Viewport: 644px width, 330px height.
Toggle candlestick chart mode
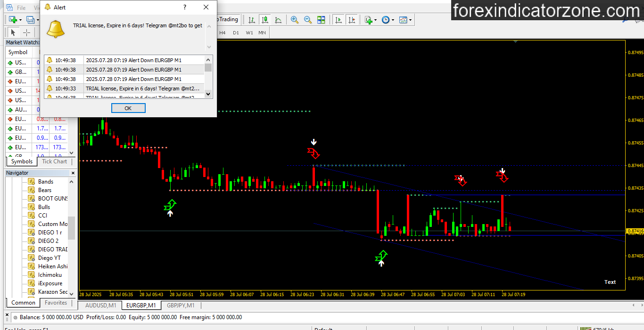tap(265, 20)
